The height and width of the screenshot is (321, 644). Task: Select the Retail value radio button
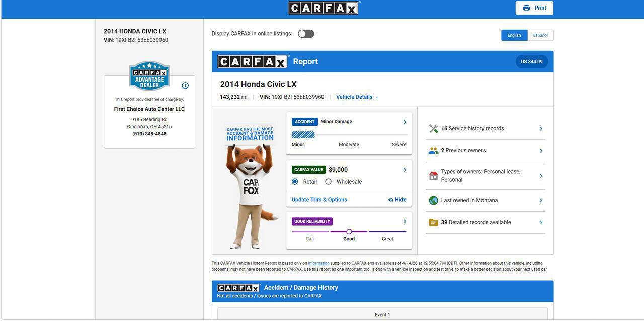pyautogui.click(x=295, y=182)
